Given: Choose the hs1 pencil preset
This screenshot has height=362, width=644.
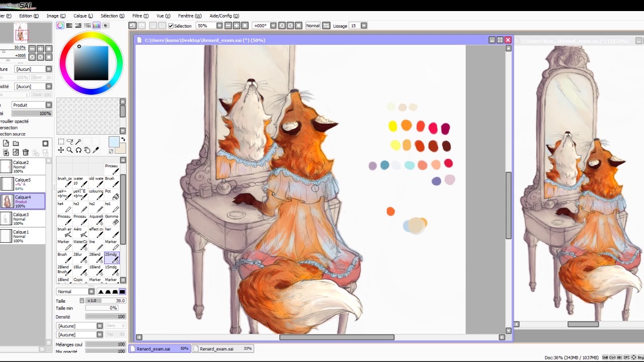Looking at the screenshot, I should click(112, 207).
